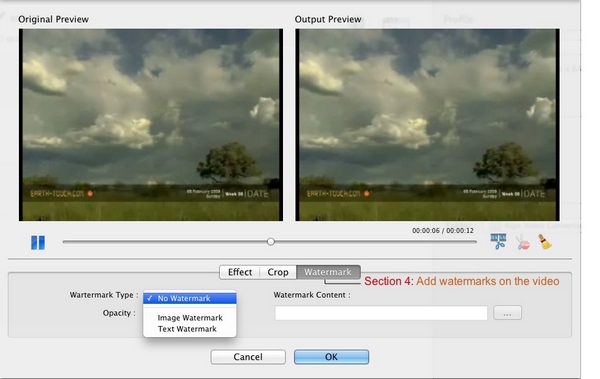This screenshot has width=600, height=379.
Task: Choose No Watermark from the dropdown
Action: tap(190, 298)
